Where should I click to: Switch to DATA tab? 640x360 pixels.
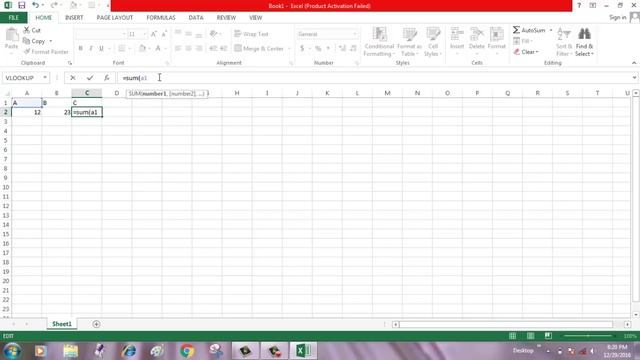tap(196, 18)
